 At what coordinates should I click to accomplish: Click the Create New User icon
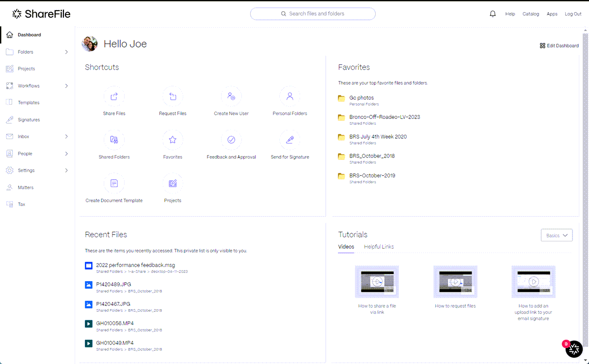click(231, 96)
